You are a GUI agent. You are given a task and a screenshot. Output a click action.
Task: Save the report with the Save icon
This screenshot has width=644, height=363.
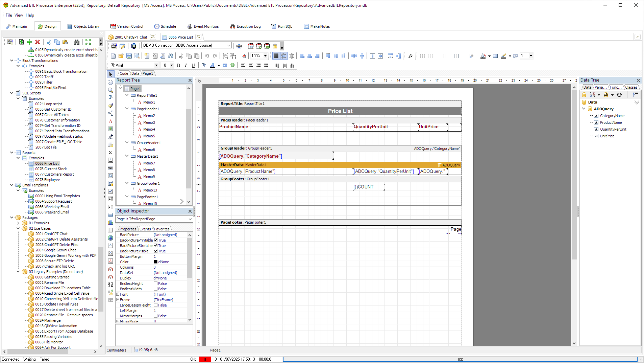click(129, 56)
